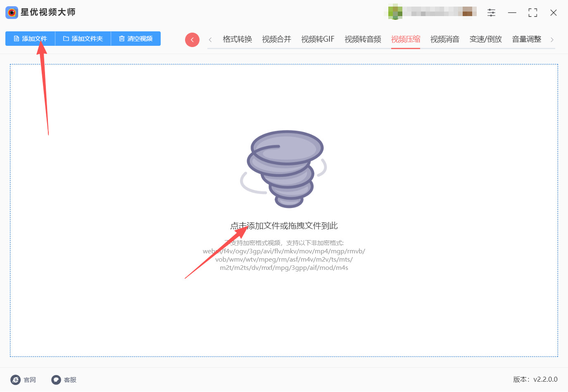Viewport: 568px width, 392px height.
Task: Switch to the 视频合并 tab
Action: pos(277,39)
